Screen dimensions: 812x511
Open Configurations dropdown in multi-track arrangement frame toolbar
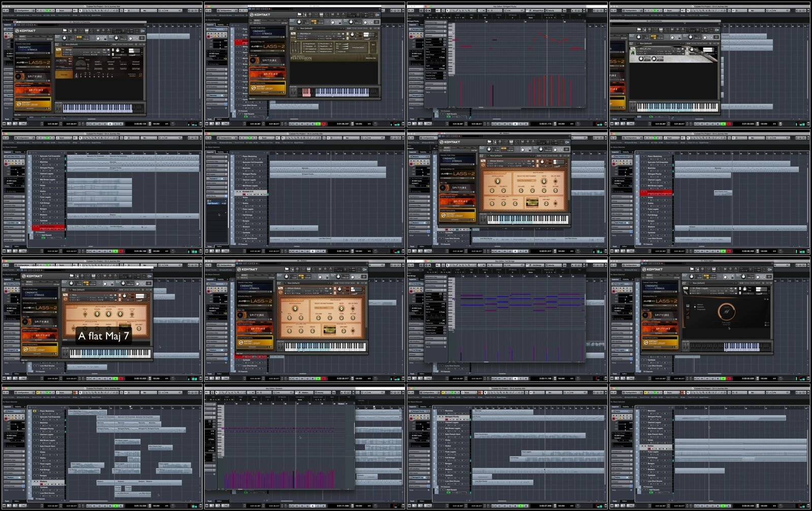pos(23,393)
